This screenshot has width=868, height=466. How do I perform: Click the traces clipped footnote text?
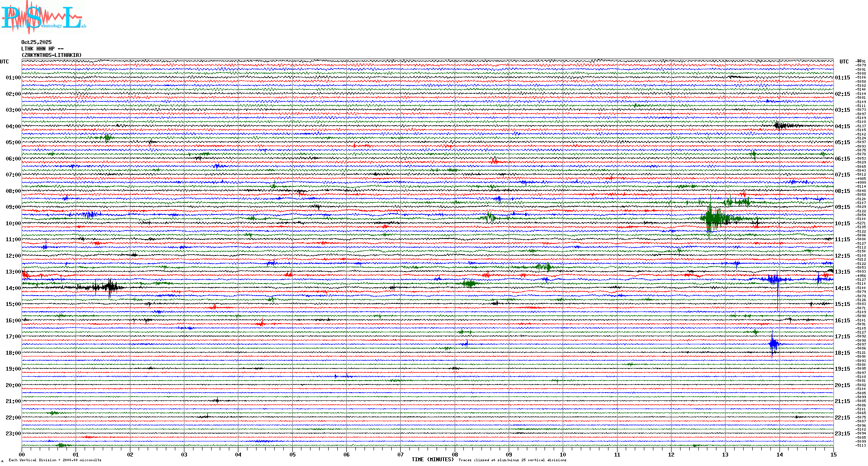pyautogui.click(x=512, y=460)
